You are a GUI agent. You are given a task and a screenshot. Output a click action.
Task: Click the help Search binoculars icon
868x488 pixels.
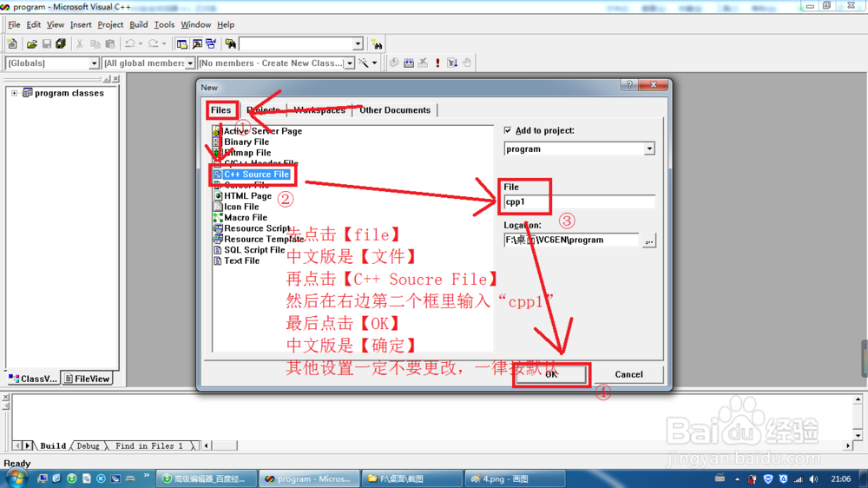click(x=377, y=43)
